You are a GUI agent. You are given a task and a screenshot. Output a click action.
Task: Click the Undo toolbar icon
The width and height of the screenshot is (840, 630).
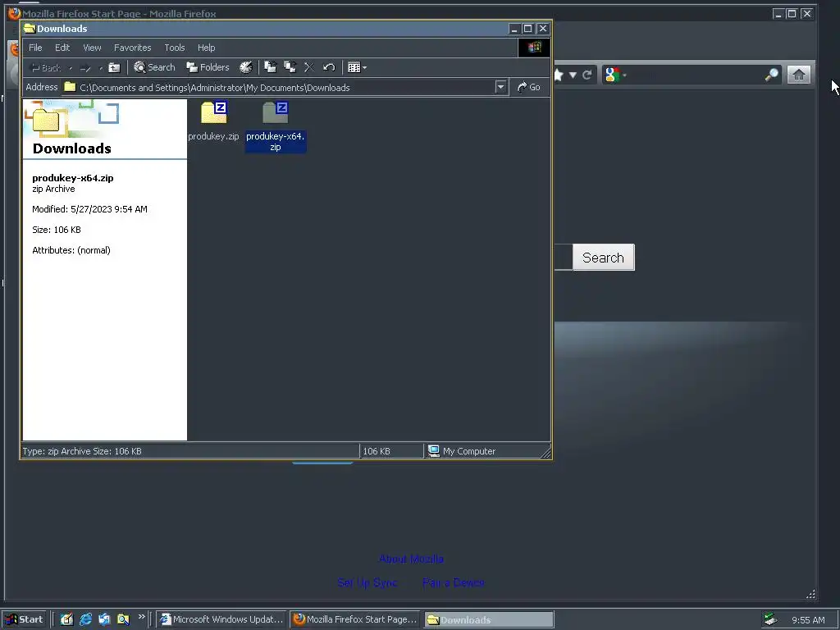click(x=329, y=67)
